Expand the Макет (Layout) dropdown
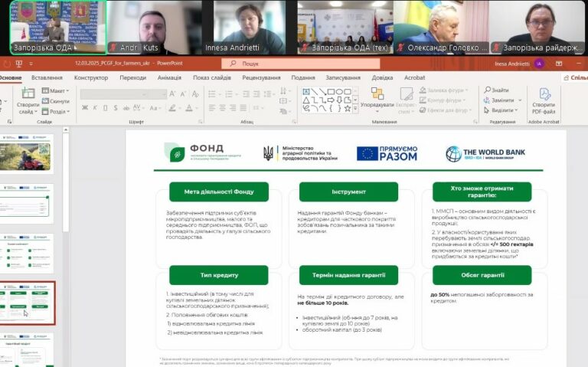588x367 pixels. [x=56, y=91]
